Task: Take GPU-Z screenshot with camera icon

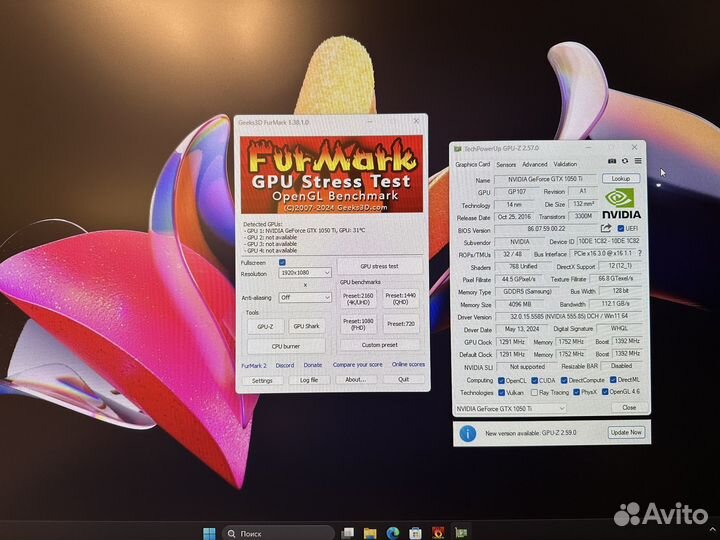Action: 612,161
